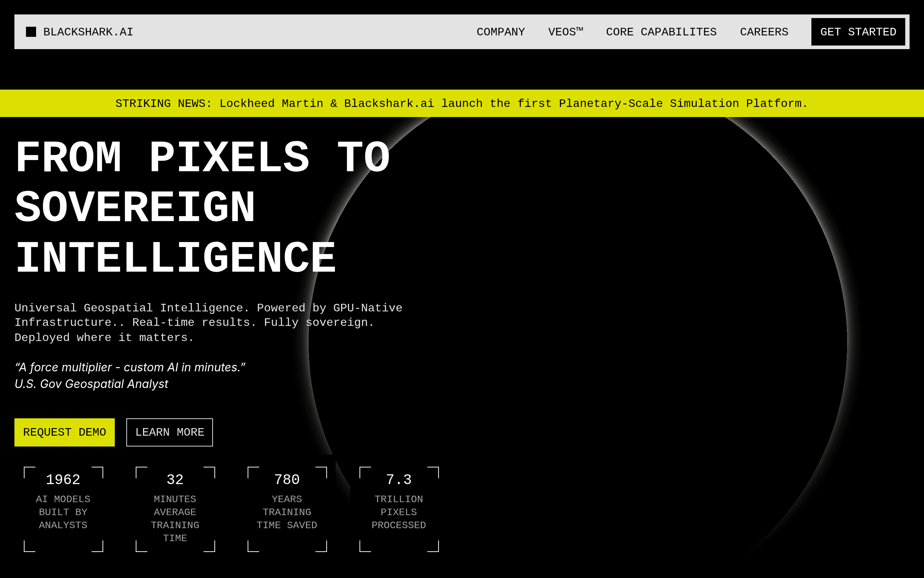Click the LEARN MORE button
The height and width of the screenshot is (578, 924).
tap(170, 432)
